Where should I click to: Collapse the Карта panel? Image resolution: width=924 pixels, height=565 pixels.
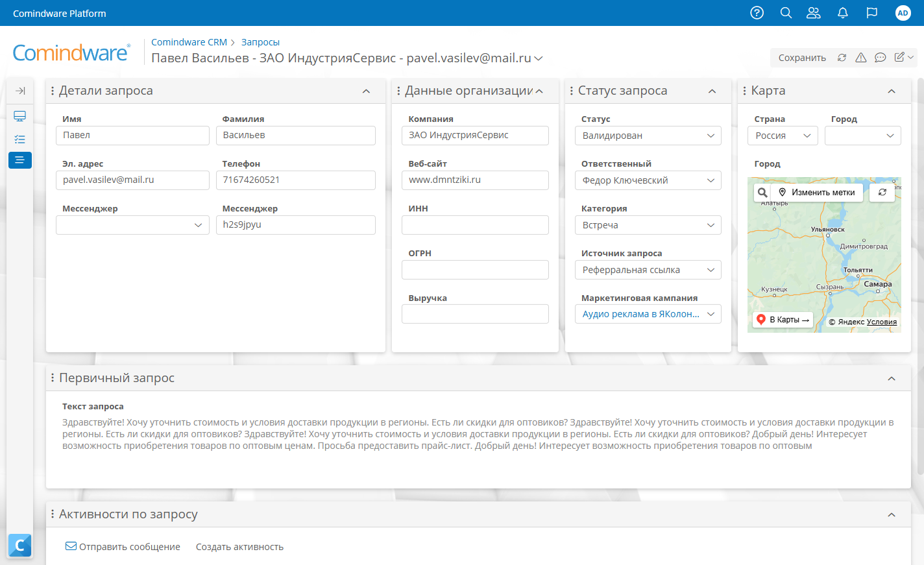[892, 91]
